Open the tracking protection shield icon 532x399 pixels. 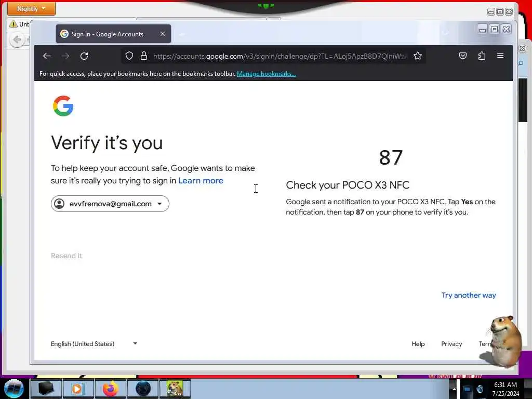129,56
